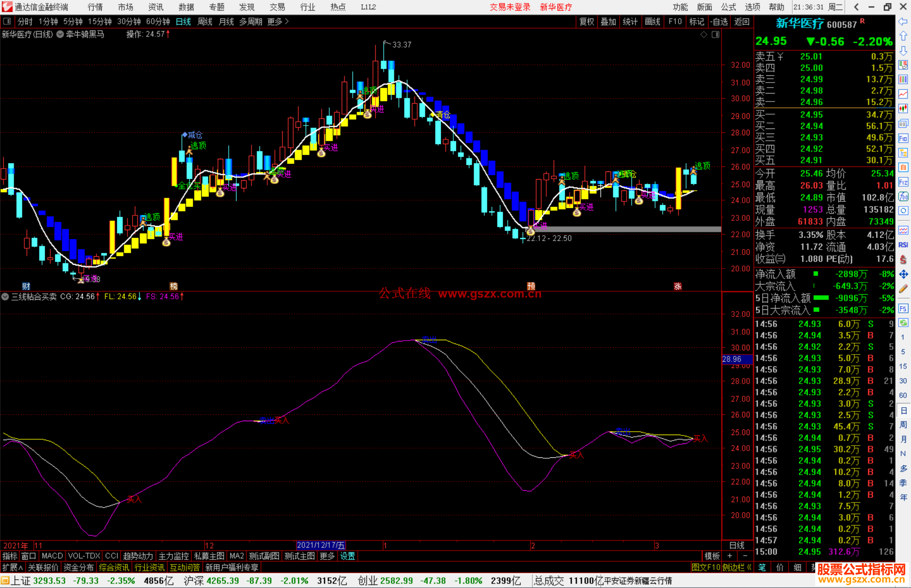Expand the 扩展 panel at bottom left
Viewport: 911px width, 588px height.
click(12, 567)
